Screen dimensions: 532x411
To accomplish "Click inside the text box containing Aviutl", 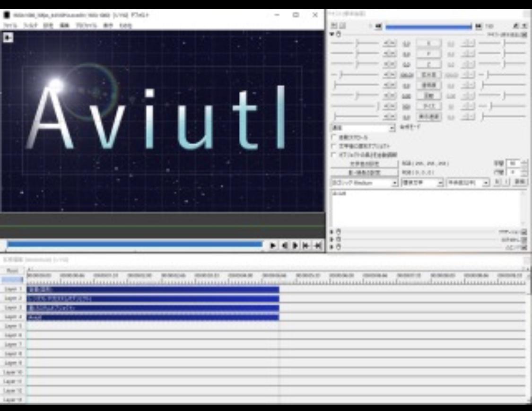I will point(426,208).
